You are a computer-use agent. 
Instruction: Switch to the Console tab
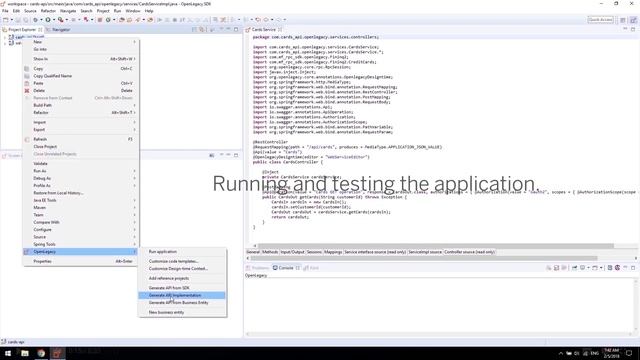coord(286,268)
